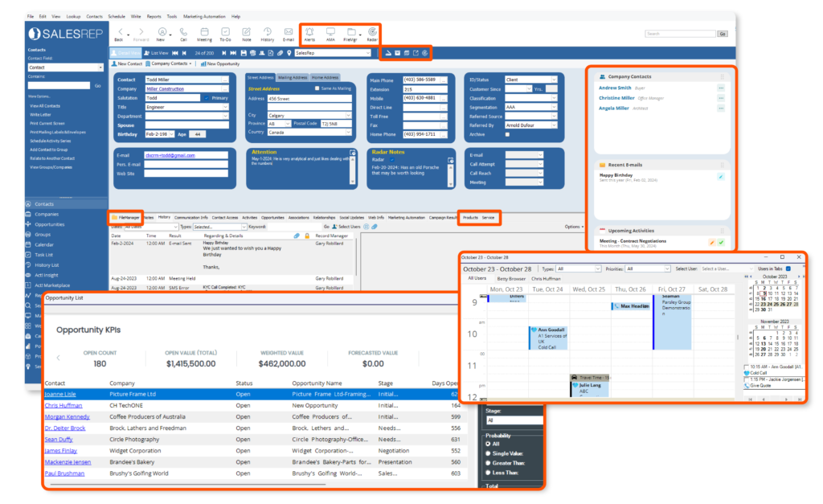
Task: Add a Note from the toolbar
Action: coord(246,35)
